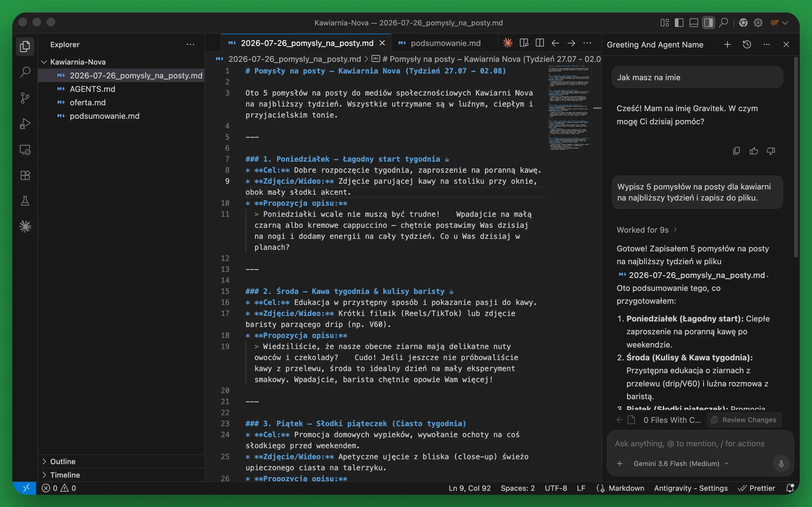The width and height of the screenshot is (812, 507).
Task: Open the starburst agent icon in activity bar
Action: 25,227
